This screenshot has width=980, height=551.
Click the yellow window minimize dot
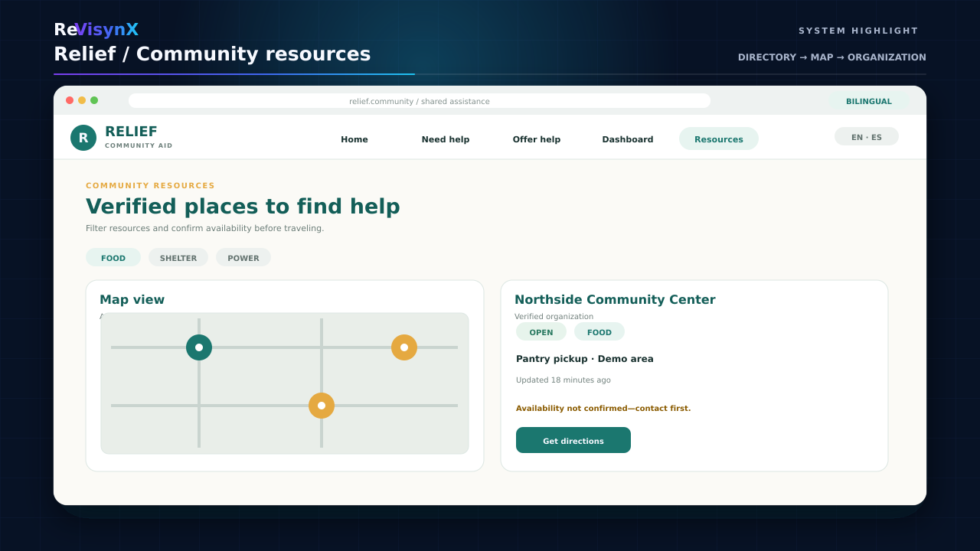[82, 100]
